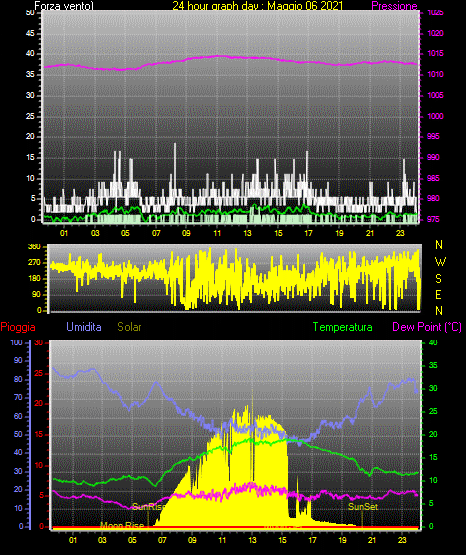Click the compass letter S
Viewport: 466px width, 555px height.
click(438, 279)
